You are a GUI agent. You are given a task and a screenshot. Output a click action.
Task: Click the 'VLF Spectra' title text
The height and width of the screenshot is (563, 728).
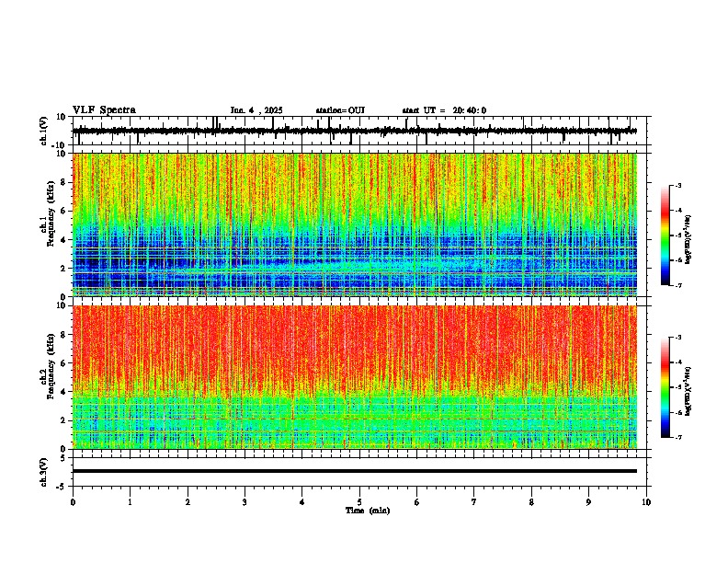tap(104, 110)
